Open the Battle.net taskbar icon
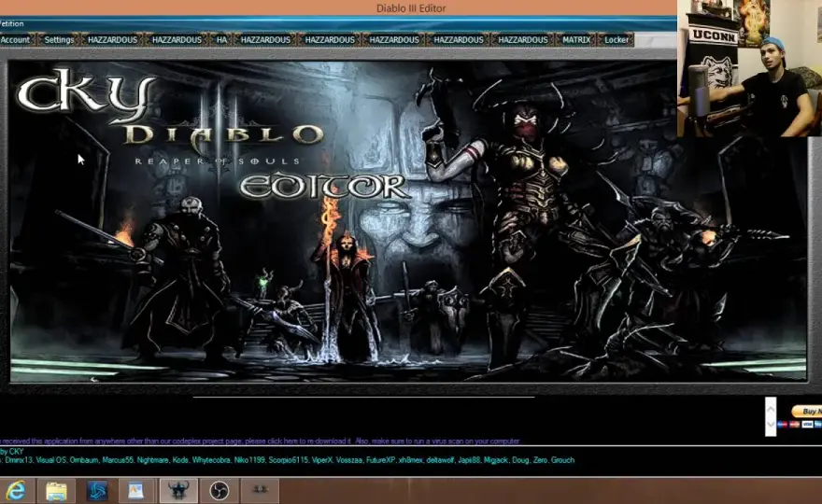 coord(97,491)
